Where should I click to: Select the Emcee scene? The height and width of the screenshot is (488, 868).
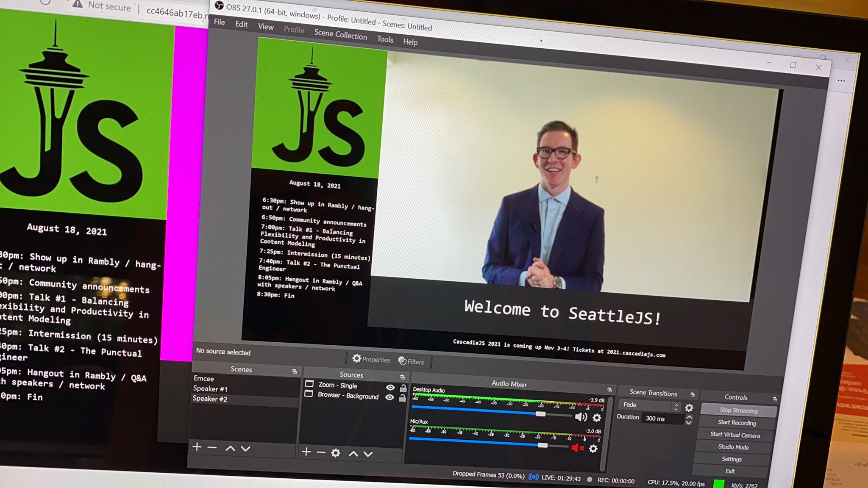tap(204, 378)
